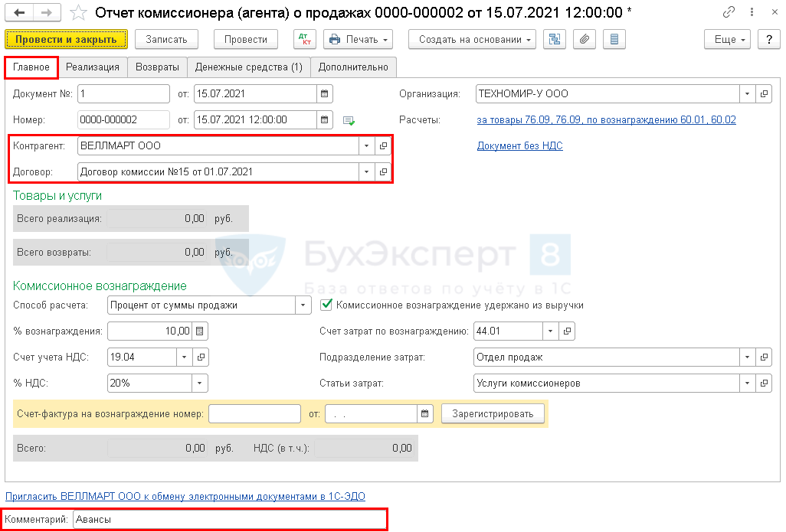Viewport: 786px width, 532px height.
Task: Open attached files paperclip icon
Action: pyautogui.click(x=585, y=40)
